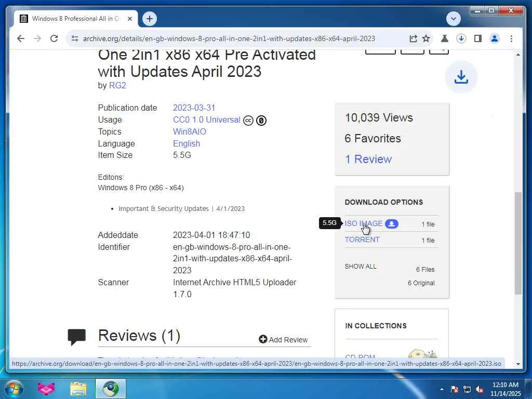Screen dimensions: 532x399
Task: Show hidden system tray icons
Action: click(x=442, y=390)
